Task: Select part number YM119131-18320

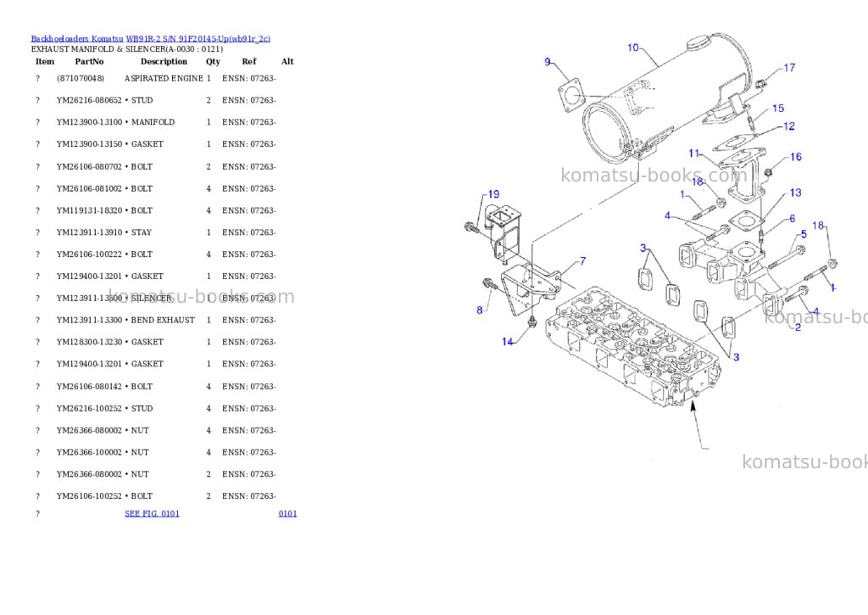Action: [89, 210]
